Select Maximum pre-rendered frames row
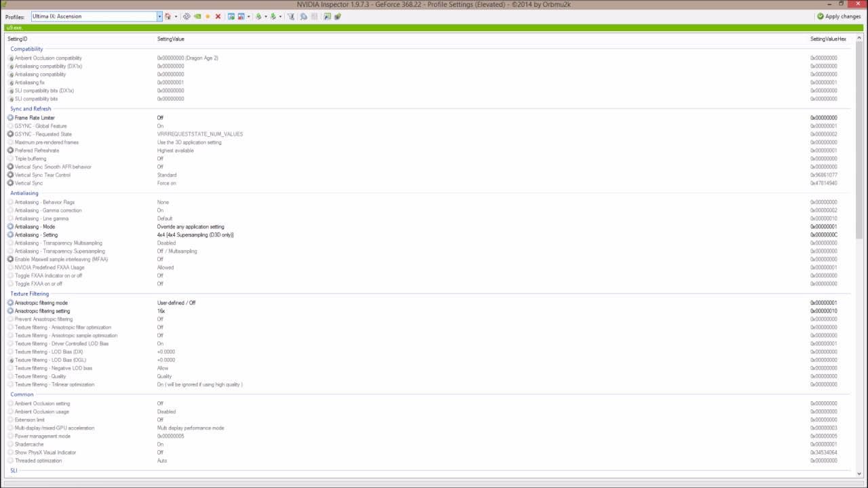The image size is (868, 488). 427,142
